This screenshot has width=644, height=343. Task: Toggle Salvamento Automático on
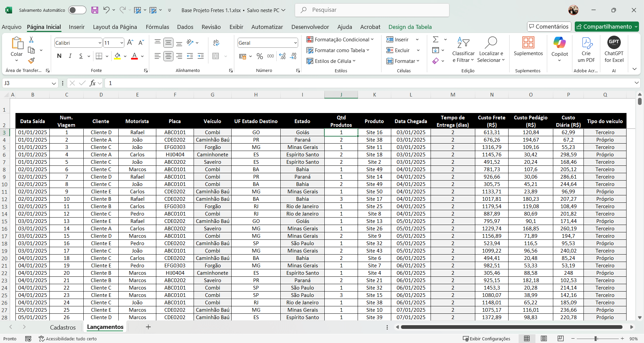tap(77, 10)
